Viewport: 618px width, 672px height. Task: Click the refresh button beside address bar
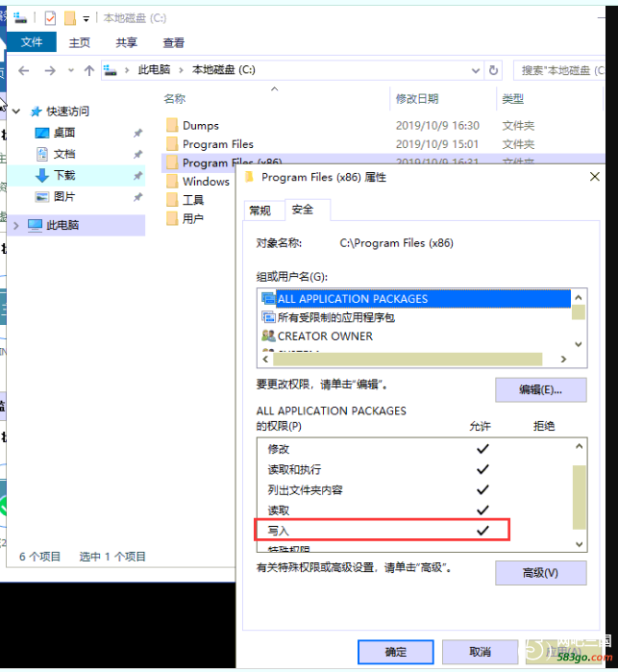(x=494, y=70)
